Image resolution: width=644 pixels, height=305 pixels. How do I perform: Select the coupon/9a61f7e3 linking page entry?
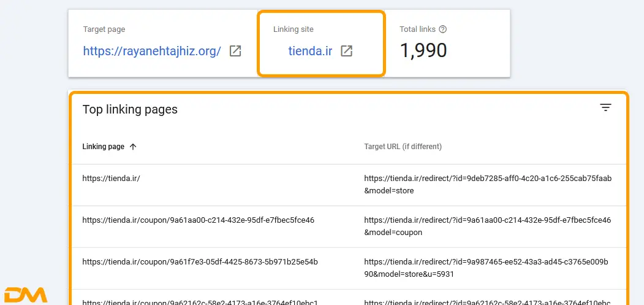tap(200, 261)
